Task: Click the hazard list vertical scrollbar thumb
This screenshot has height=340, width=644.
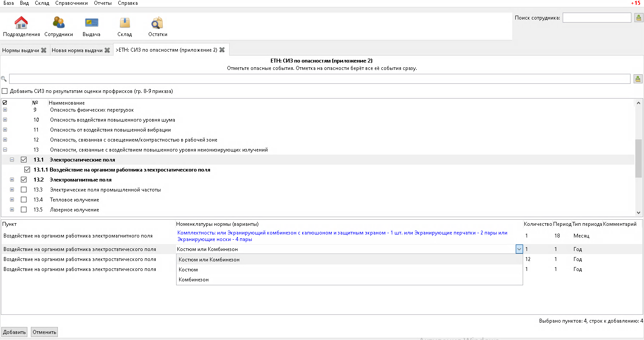Action: click(x=638, y=158)
